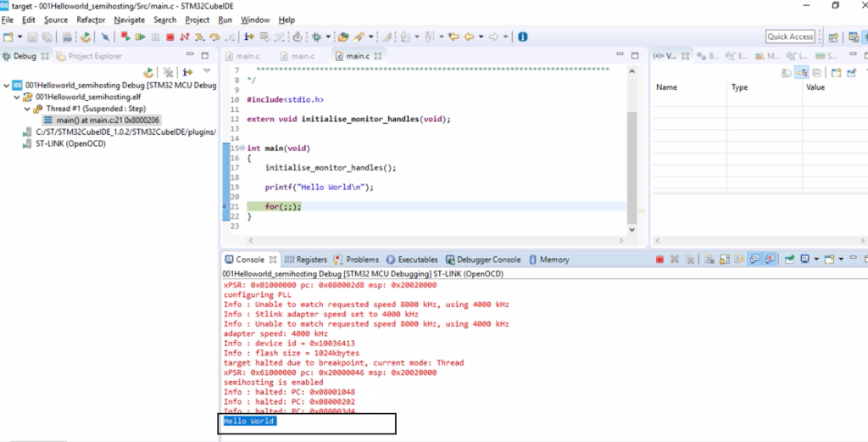Open the Refactor menu

pyautogui.click(x=91, y=20)
